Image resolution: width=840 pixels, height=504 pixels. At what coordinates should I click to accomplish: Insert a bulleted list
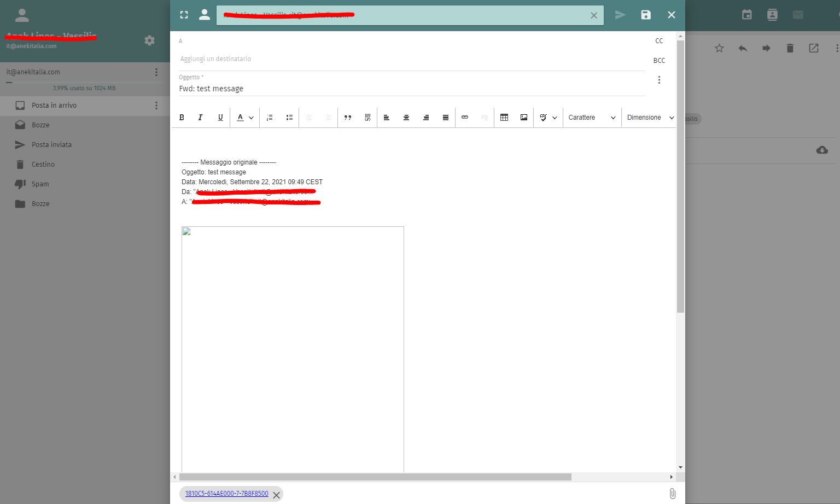click(x=289, y=118)
